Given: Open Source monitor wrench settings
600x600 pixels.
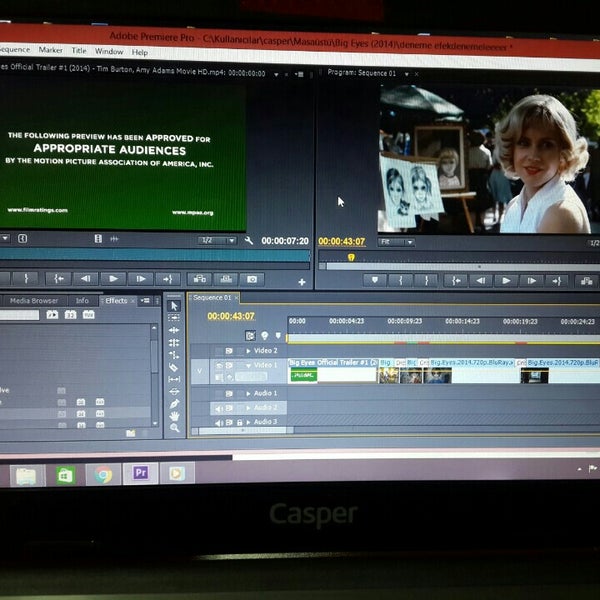Looking at the screenshot, I should tap(249, 240).
